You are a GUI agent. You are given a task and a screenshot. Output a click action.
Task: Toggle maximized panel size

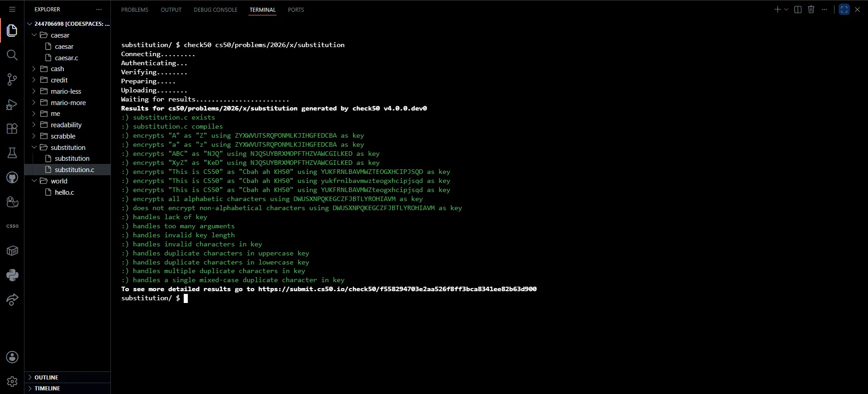click(844, 9)
